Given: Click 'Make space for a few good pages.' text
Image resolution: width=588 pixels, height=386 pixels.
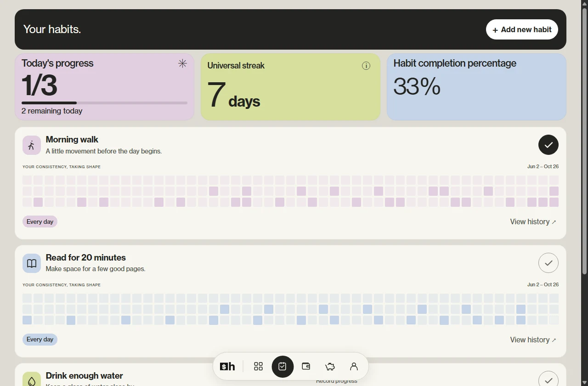Looking at the screenshot, I should [96, 269].
